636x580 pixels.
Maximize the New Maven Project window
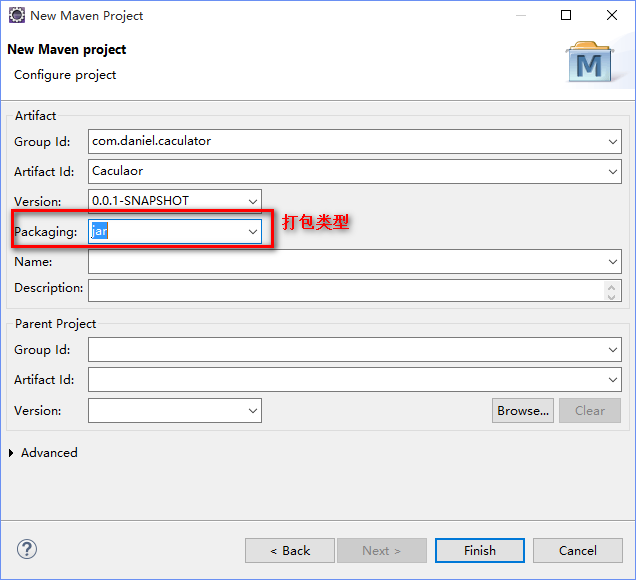click(x=566, y=15)
